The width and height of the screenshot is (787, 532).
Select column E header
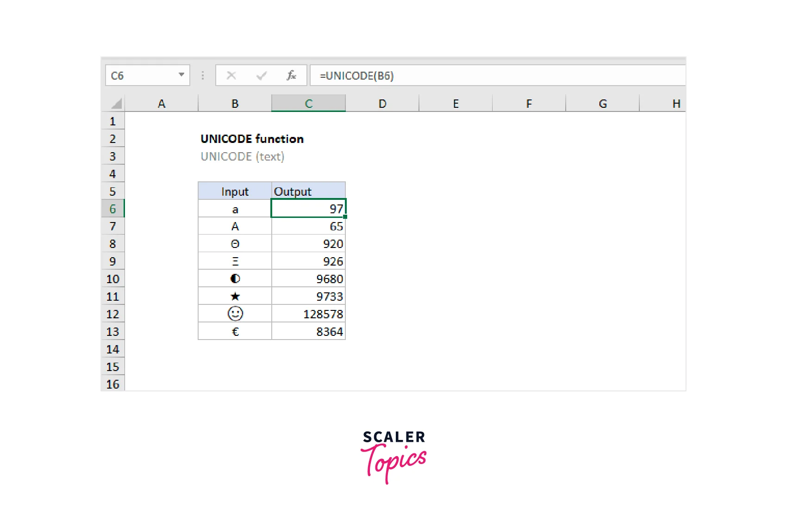click(456, 104)
